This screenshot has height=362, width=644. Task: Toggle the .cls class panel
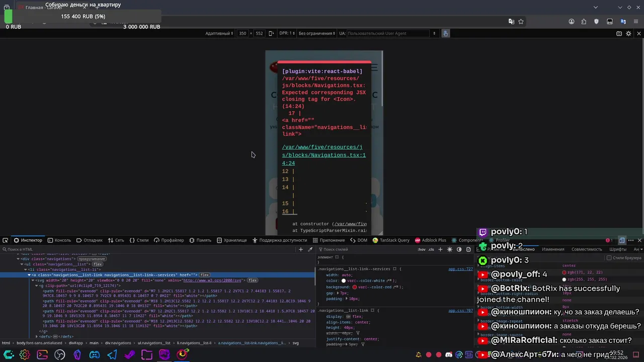(x=431, y=249)
